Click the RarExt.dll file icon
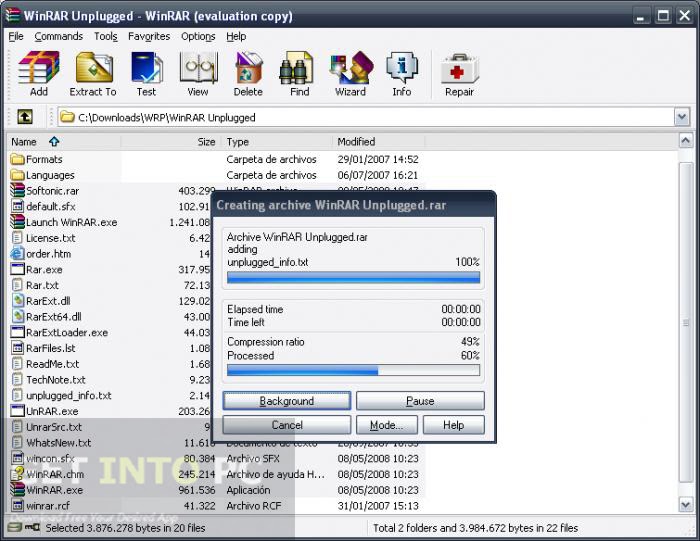The height and width of the screenshot is (541, 700). tap(17, 301)
